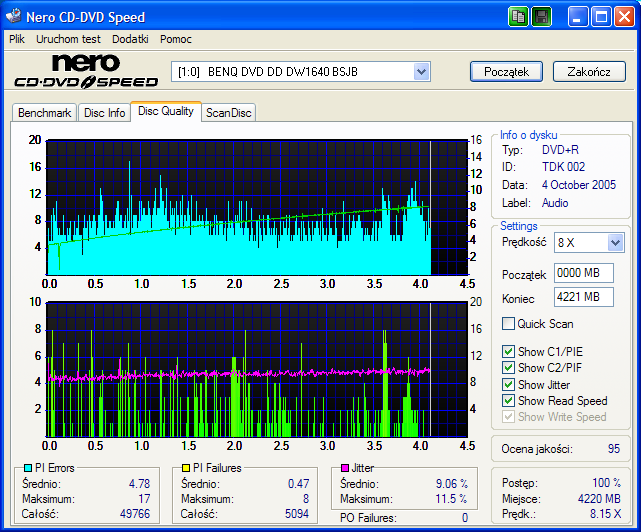The height and width of the screenshot is (532, 641).
Task: Expand the Prędkość 8 X speed dropdown
Action: [615, 243]
